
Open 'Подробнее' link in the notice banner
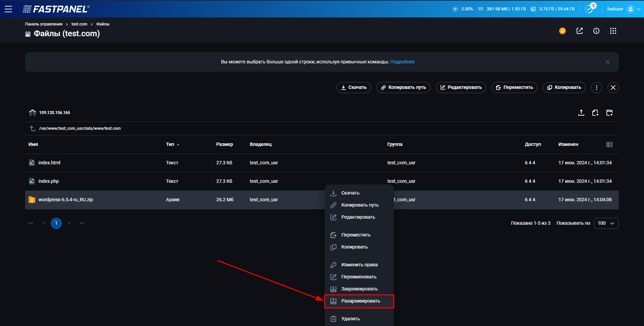tap(402, 62)
